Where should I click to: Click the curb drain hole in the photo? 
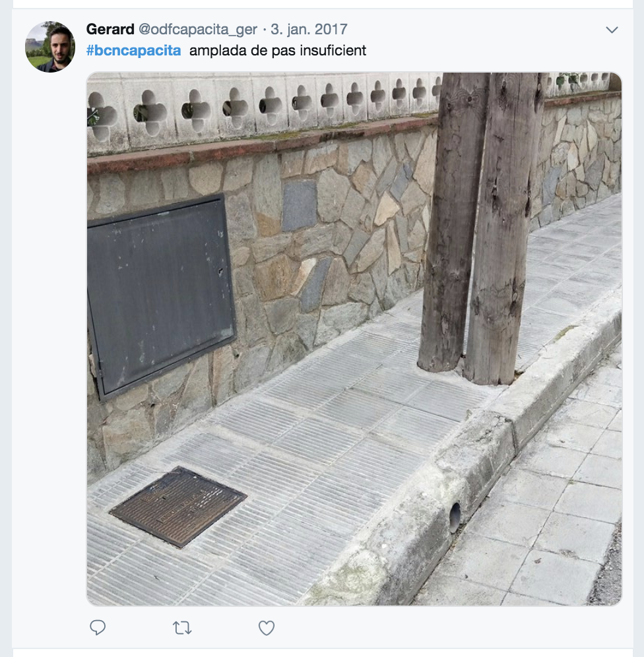coord(455,517)
